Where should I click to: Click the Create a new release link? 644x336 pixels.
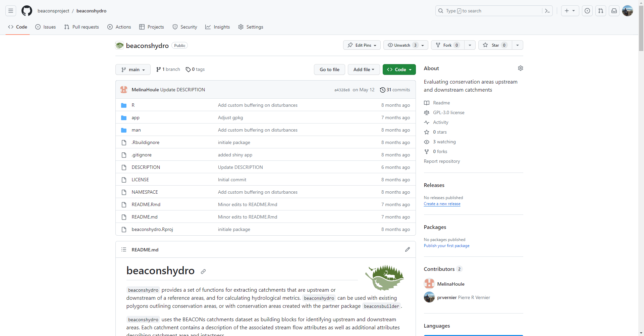pos(442,204)
